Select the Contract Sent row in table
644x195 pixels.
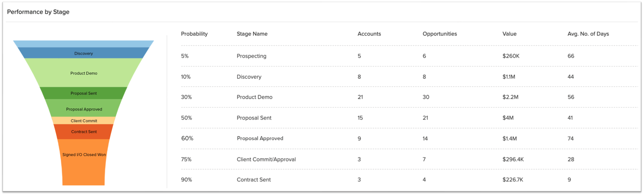coord(254,180)
